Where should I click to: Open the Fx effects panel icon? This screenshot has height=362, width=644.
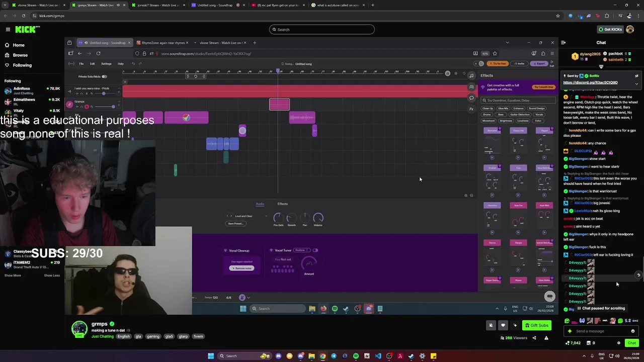tap(471, 109)
